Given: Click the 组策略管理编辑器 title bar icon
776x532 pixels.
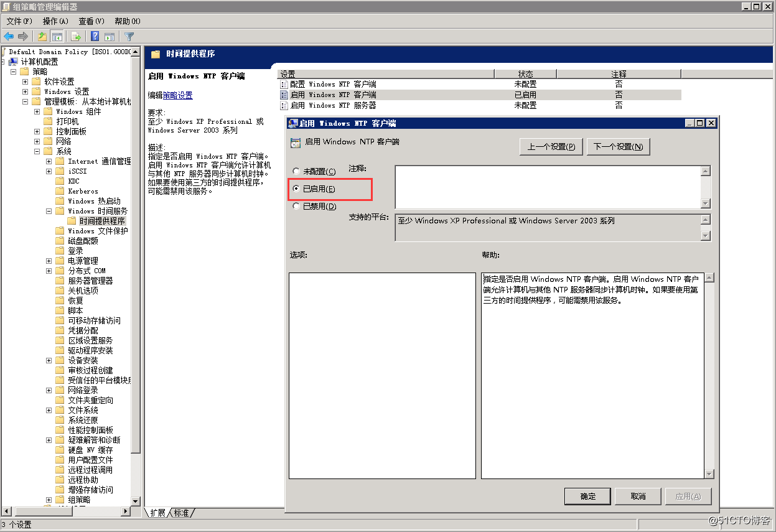Looking at the screenshot, I should (6, 6).
